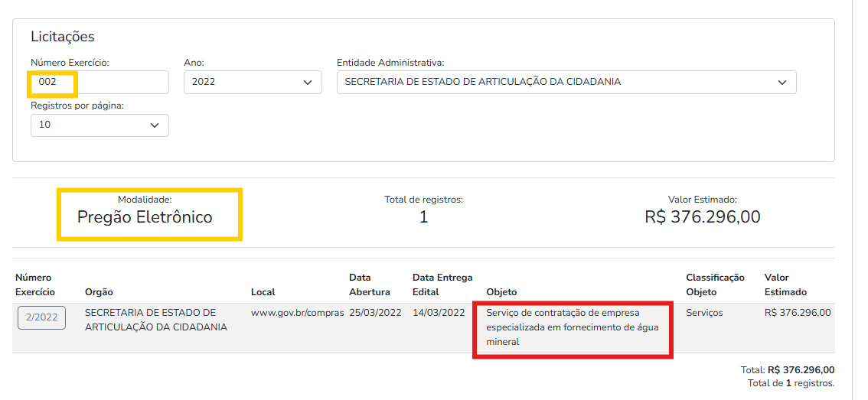
Task: Select the Número Exercício column header
Action: click(x=35, y=285)
